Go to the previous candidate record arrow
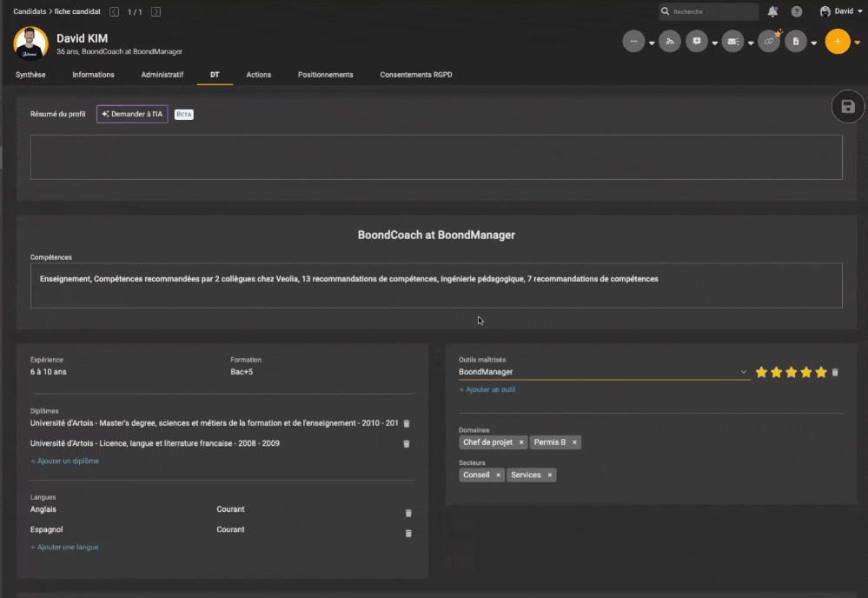Screen dimensions: 868x598 tap(114, 11)
